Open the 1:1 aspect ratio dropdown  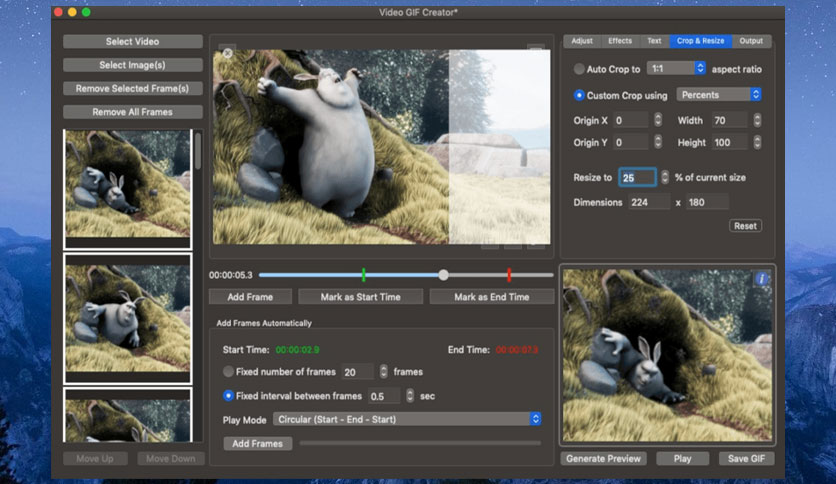pos(676,68)
